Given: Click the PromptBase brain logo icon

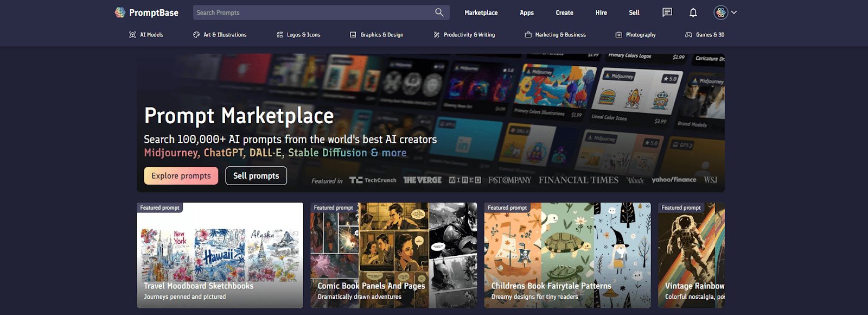Looking at the screenshot, I should [x=120, y=12].
